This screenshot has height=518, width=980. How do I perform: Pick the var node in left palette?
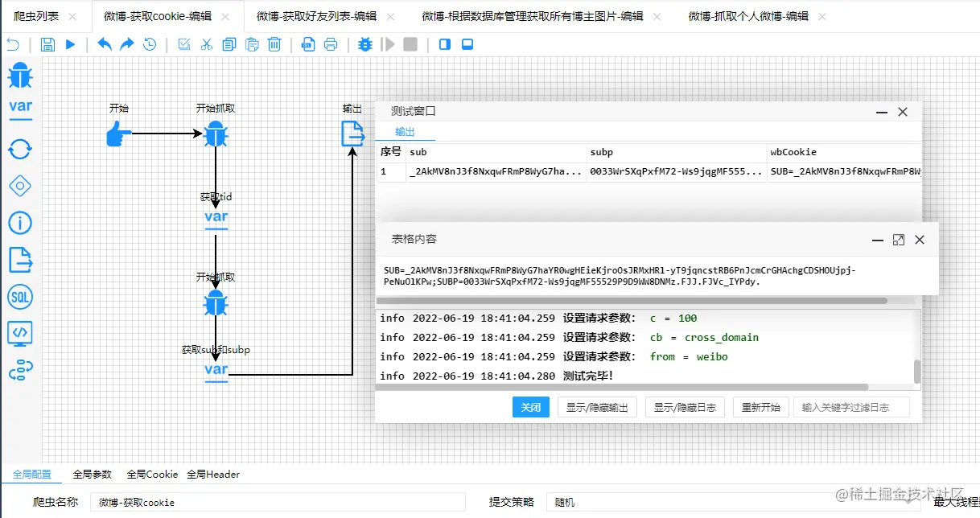pyautogui.click(x=20, y=109)
